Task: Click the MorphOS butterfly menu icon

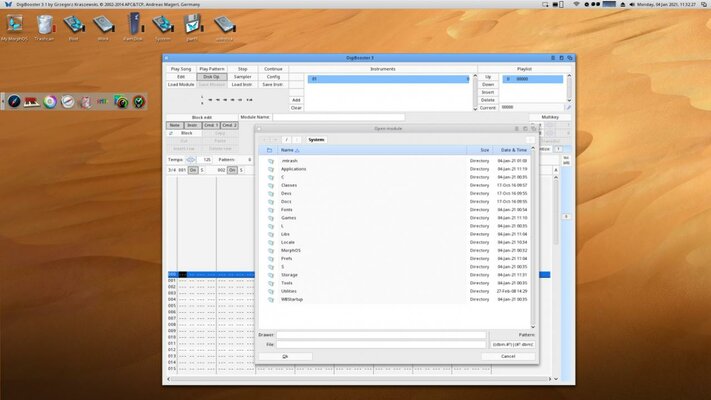Action: point(8,4)
